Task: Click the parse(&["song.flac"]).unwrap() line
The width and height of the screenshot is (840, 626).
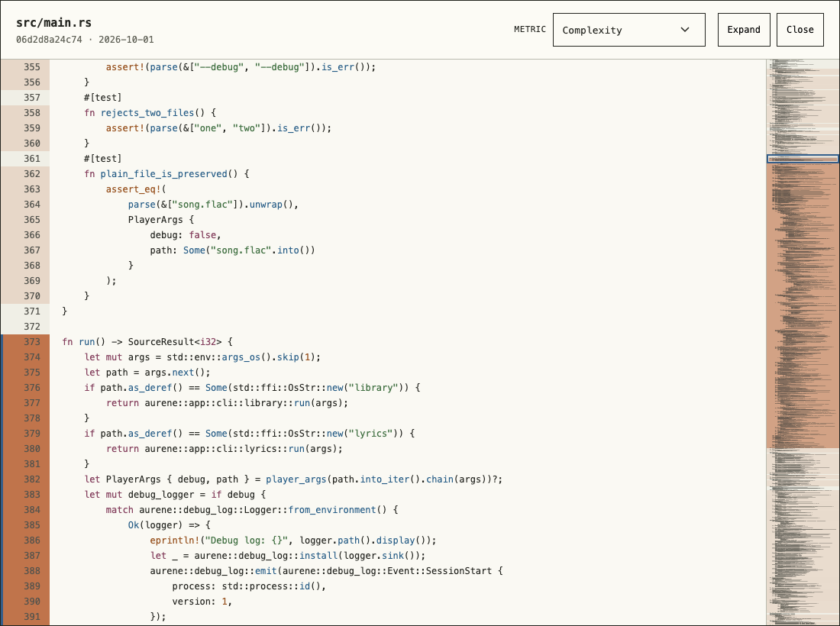Action: (x=213, y=205)
